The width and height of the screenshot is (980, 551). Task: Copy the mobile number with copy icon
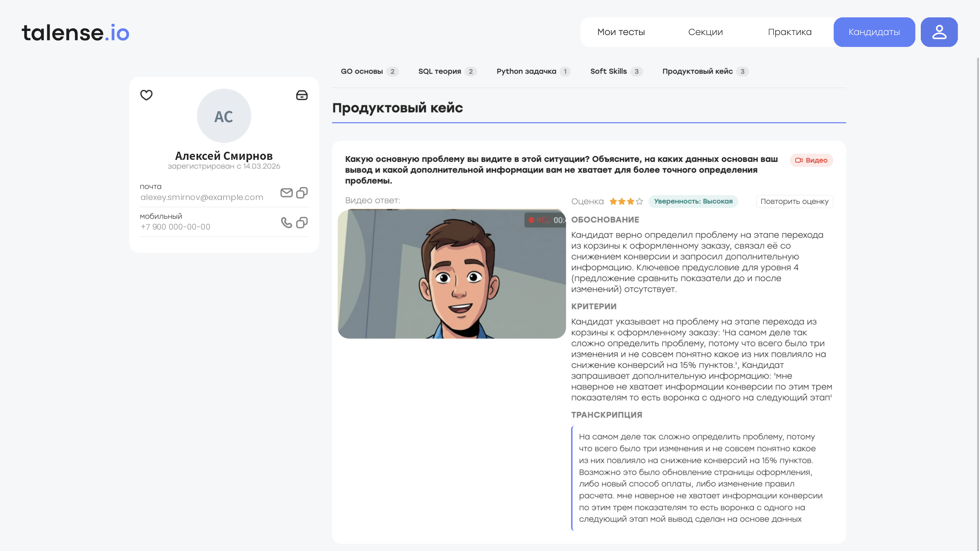(302, 222)
